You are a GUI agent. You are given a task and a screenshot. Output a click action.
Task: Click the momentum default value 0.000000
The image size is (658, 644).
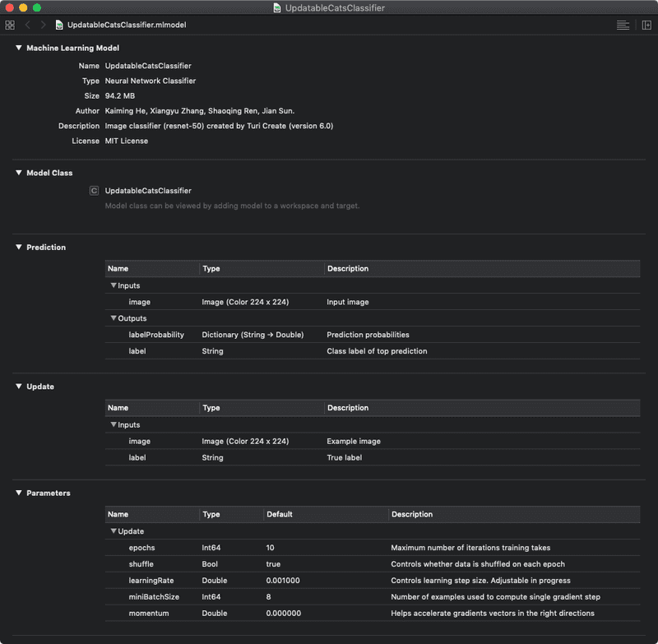283,614
